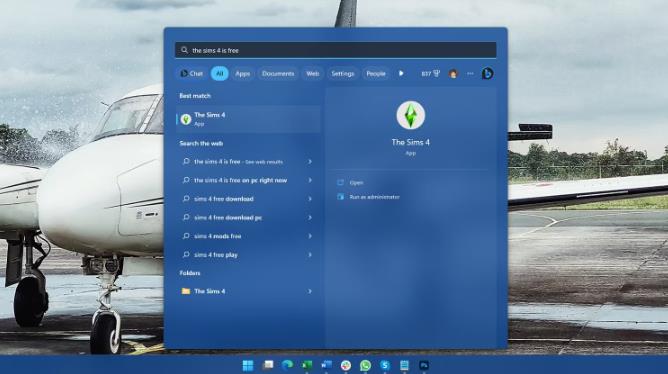Screen dimensions: 668x374
Task: Open Windows Start menu from taskbar
Action: tap(248, 365)
